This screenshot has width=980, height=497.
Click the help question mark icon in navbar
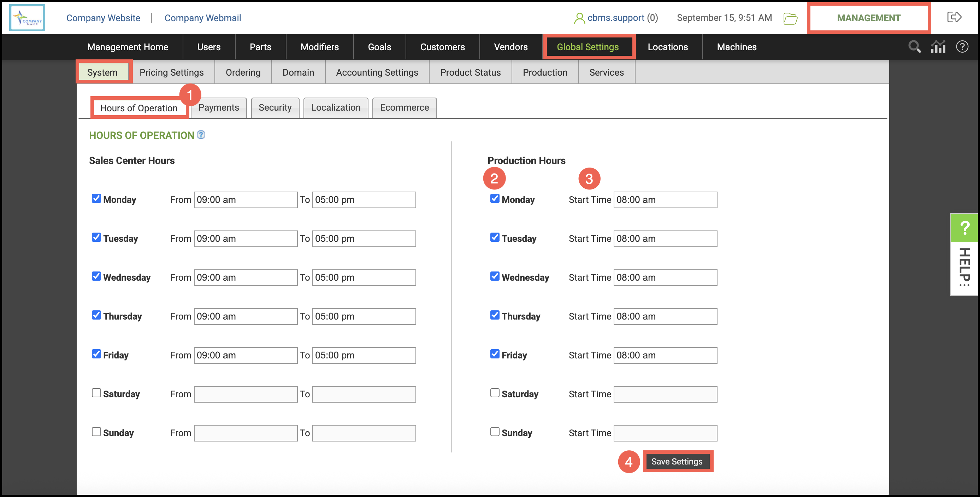coord(962,47)
